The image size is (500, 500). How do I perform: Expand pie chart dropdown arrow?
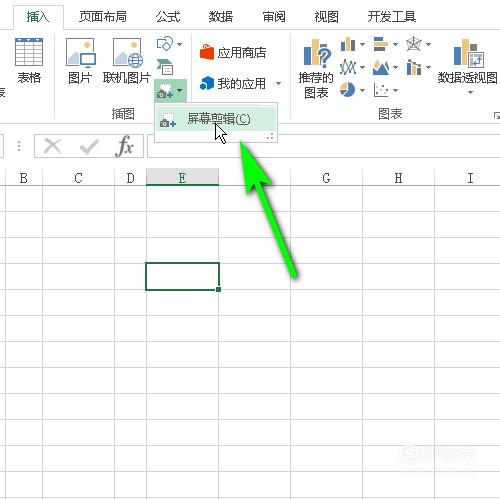point(362,90)
